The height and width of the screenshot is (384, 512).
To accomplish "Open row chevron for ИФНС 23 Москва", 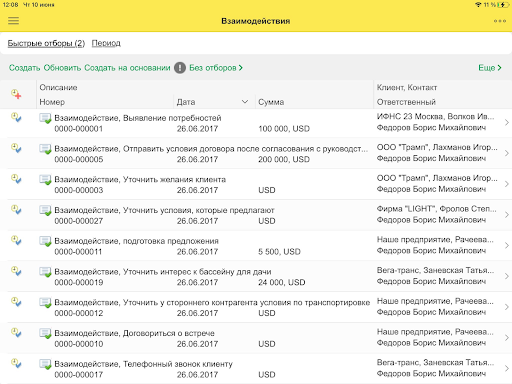I will [507, 122].
